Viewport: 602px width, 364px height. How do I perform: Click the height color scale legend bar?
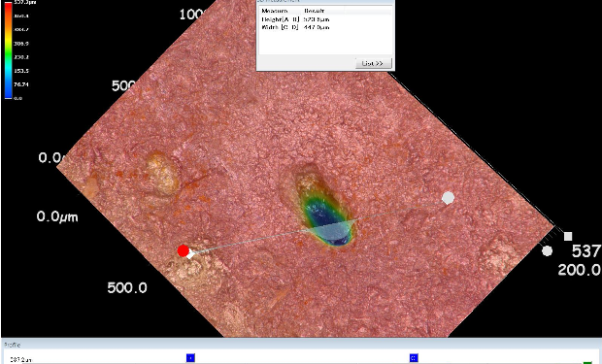pyautogui.click(x=8, y=50)
